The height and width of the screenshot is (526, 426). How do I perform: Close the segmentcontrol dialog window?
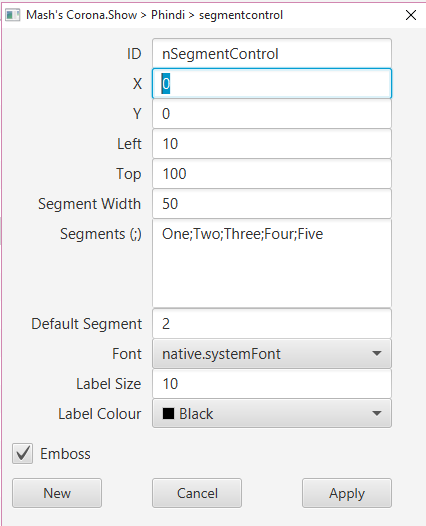coord(411,15)
